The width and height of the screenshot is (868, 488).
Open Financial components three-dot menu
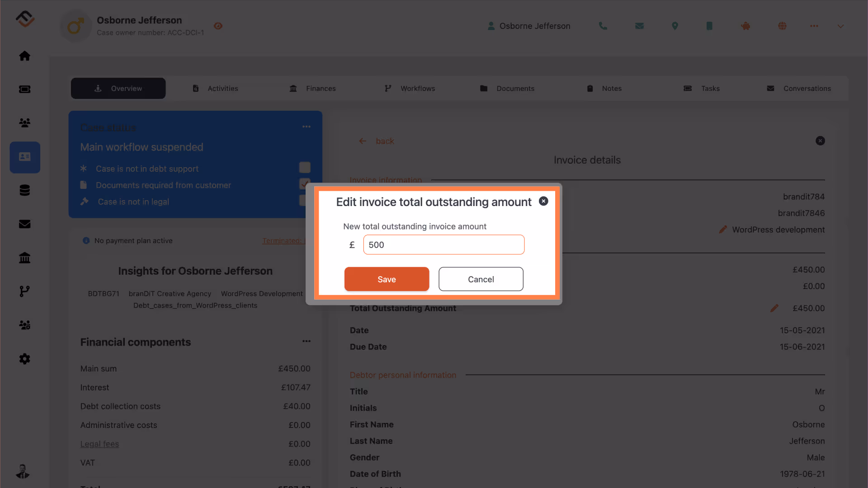[306, 341]
